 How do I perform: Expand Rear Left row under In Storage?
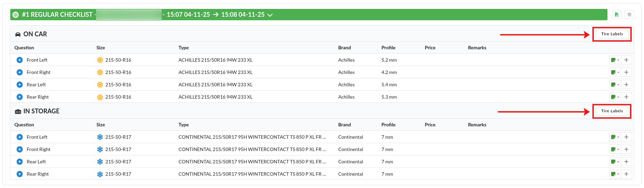19,162
